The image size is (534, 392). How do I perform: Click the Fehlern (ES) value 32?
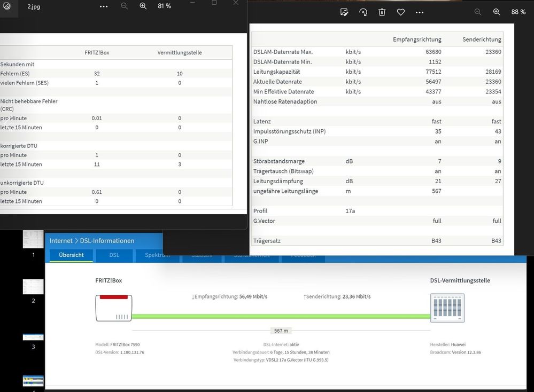click(x=97, y=74)
